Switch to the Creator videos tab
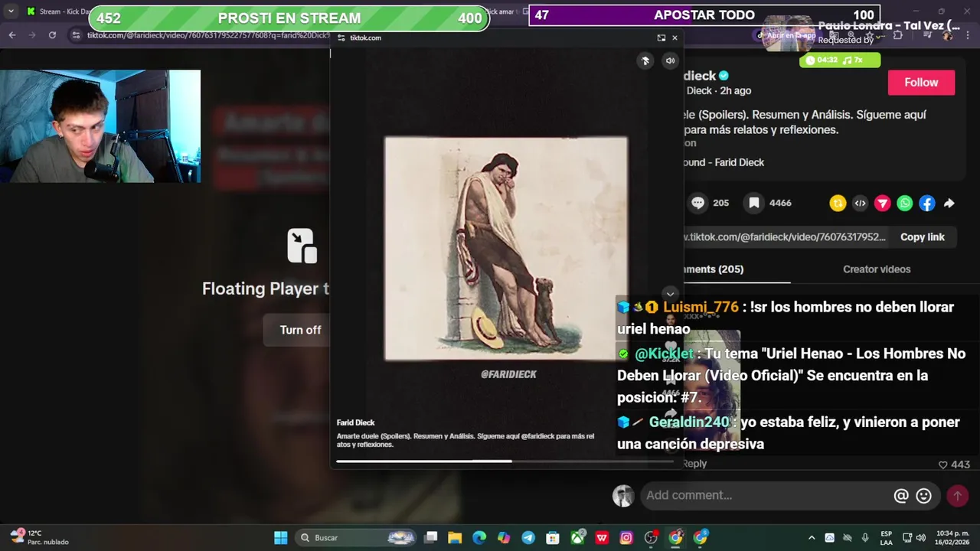This screenshot has width=980, height=551. 877,269
